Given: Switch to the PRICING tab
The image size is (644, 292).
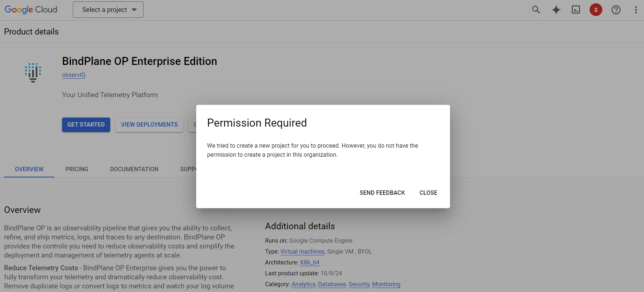Looking at the screenshot, I should coord(77,169).
